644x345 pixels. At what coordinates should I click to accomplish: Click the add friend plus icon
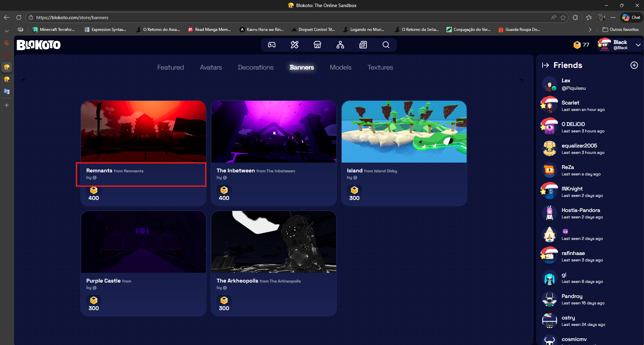tap(634, 65)
